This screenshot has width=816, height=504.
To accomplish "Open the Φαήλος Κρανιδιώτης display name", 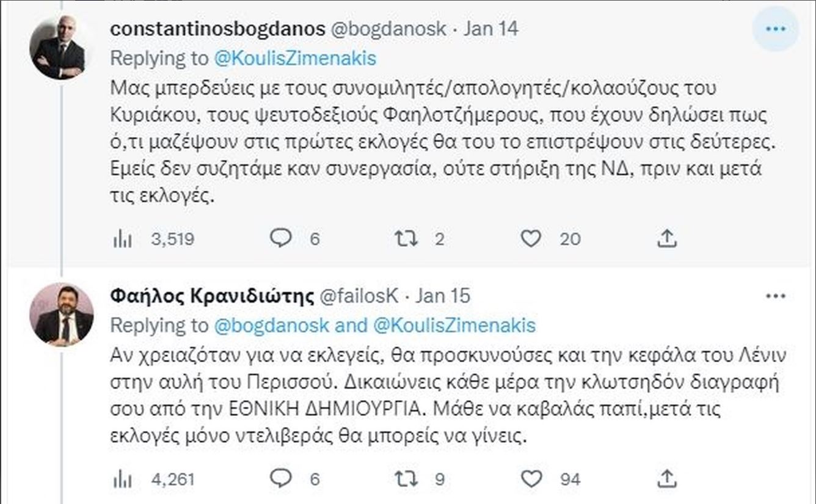I will 211,296.
